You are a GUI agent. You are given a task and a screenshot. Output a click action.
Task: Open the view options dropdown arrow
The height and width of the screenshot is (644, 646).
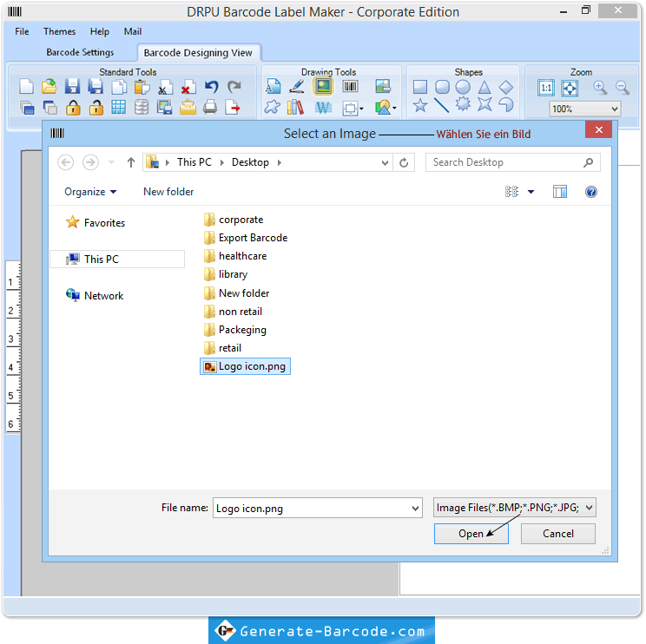[531, 192]
